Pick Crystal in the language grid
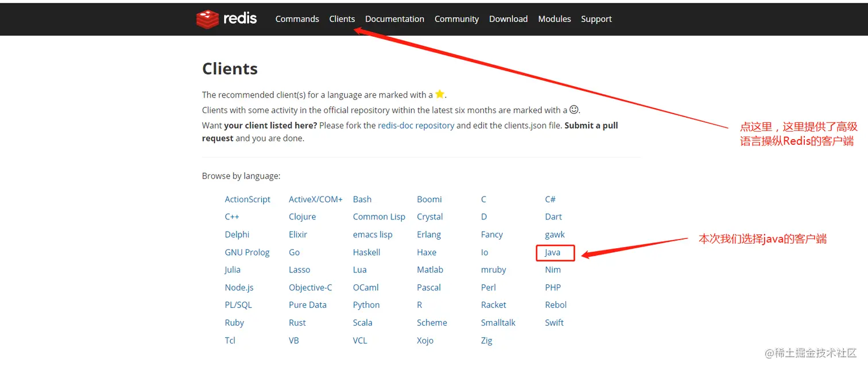This screenshot has height=370, width=868. pos(430,217)
